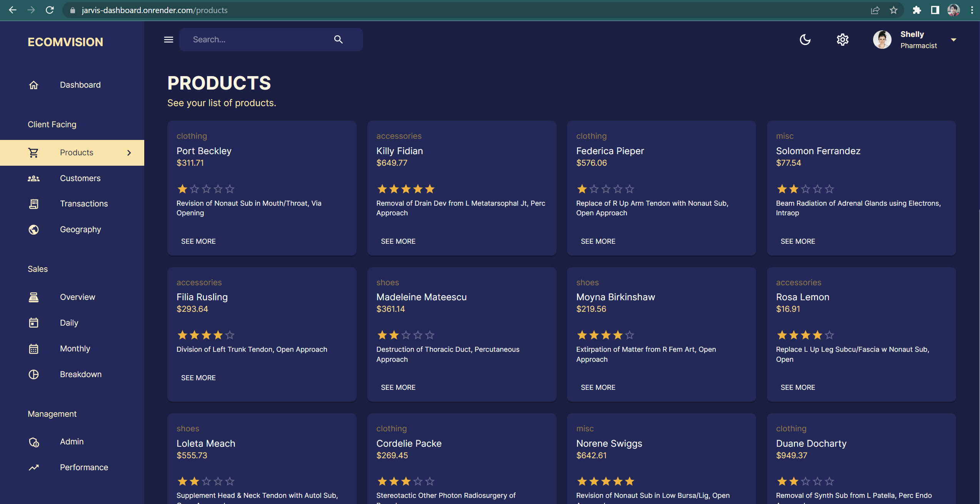Viewport: 980px width, 504px height.
Task: Expand SEE MORE for Madeleine Mateescu
Action: point(398,388)
